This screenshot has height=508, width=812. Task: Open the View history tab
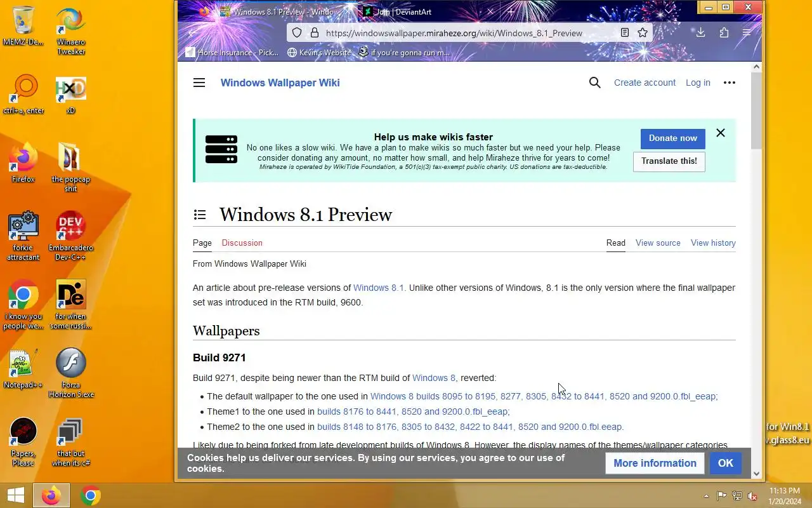pos(713,243)
